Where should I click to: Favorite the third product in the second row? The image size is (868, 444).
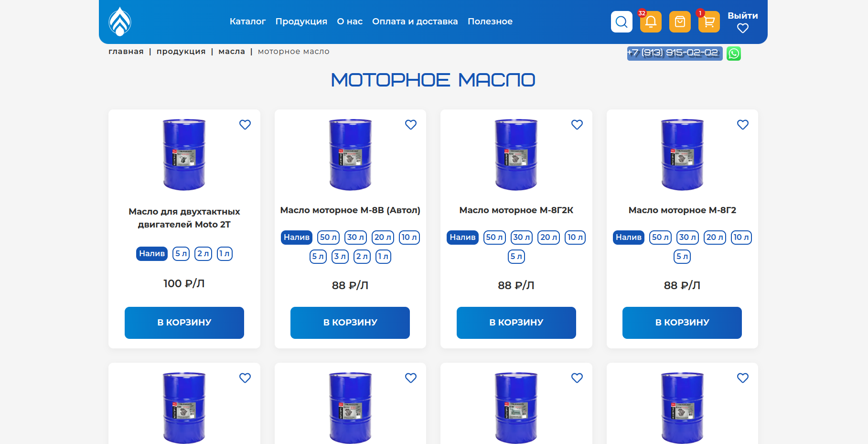tap(577, 378)
